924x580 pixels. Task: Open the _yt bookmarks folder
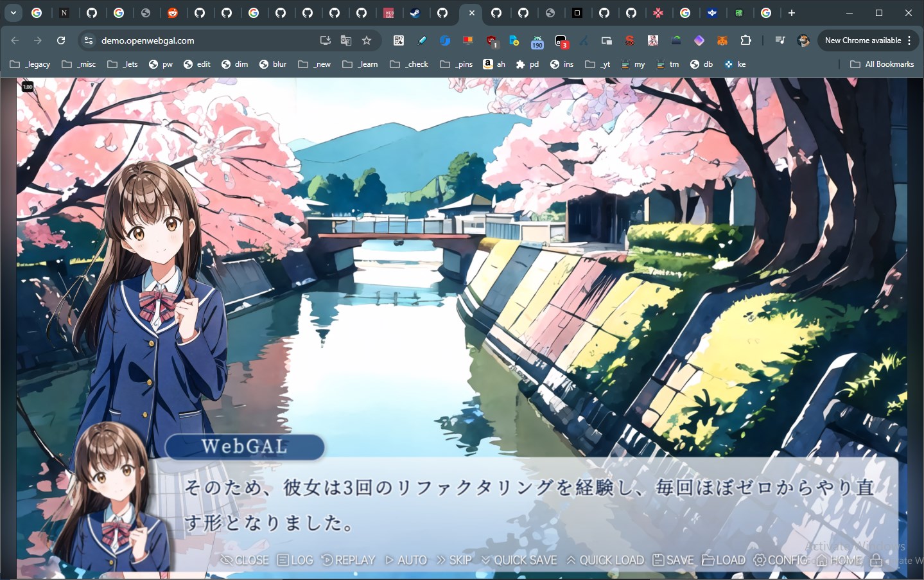598,64
